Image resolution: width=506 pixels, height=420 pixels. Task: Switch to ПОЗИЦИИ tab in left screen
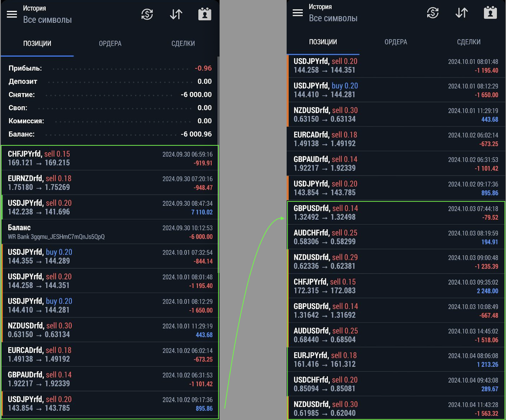coord(37,43)
